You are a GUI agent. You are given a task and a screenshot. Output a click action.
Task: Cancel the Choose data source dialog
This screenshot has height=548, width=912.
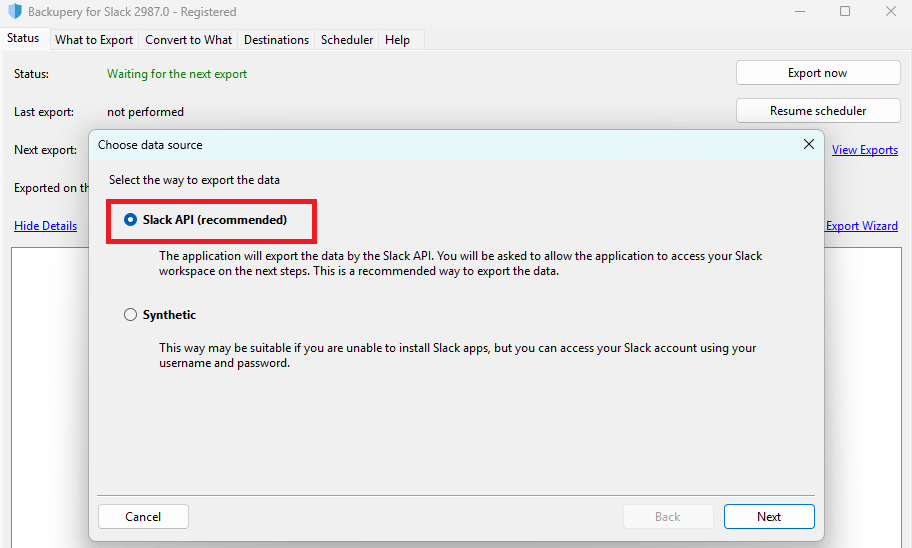(x=143, y=517)
